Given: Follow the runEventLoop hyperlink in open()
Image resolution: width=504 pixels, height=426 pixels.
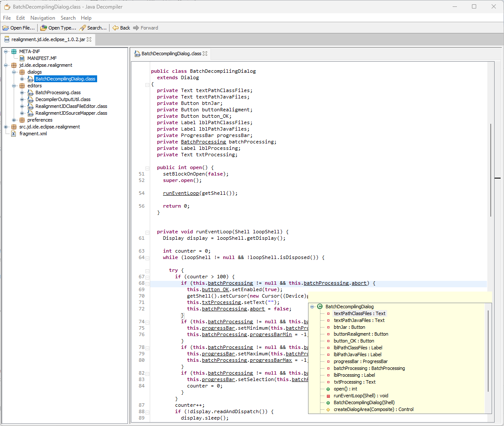Looking at the screenshot, I should (x=181, y=193).
